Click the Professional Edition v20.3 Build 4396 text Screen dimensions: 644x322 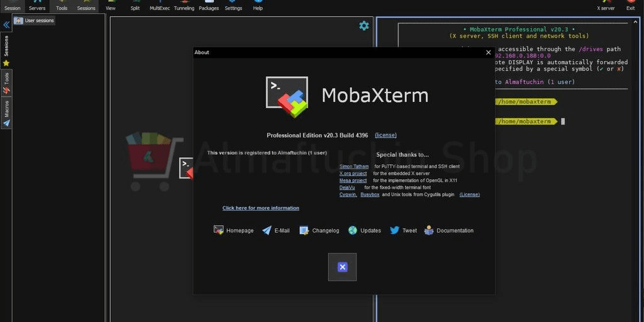318,135
